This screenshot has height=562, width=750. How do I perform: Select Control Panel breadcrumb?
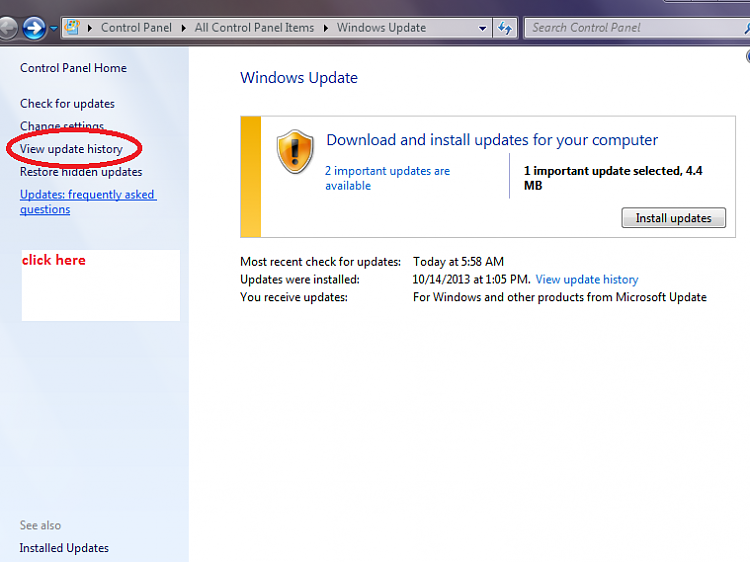click(136, 28)
